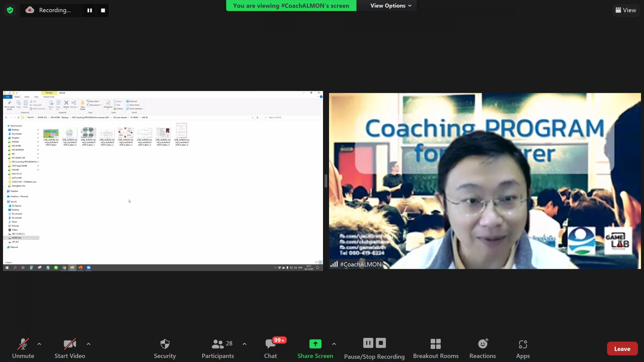Screen dimensions: 644x362
Task: Open the Participants panel
Action: pyautogui.click(x=218, y=349)
